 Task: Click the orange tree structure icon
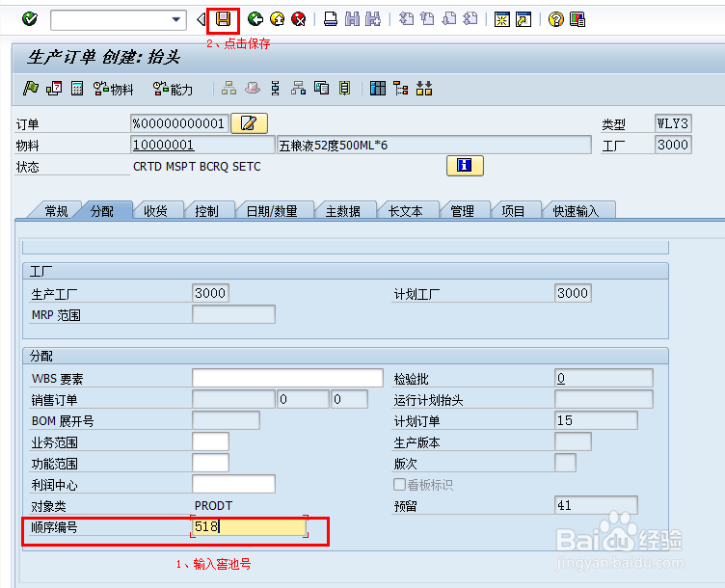point(401,88)
